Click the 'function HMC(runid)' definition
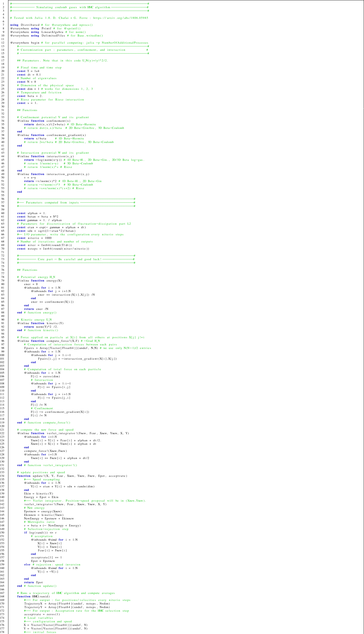364x634 pixels. click(x=33, y=597)
